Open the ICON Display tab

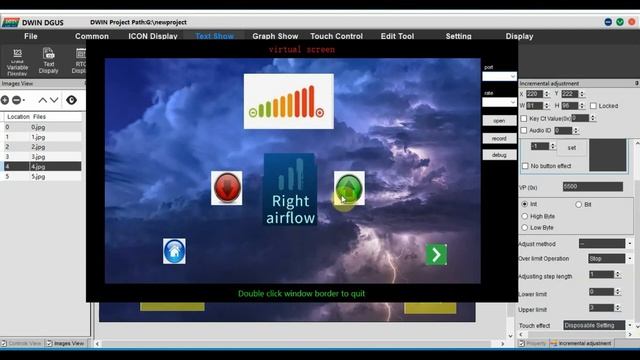[x=153, y=36]
